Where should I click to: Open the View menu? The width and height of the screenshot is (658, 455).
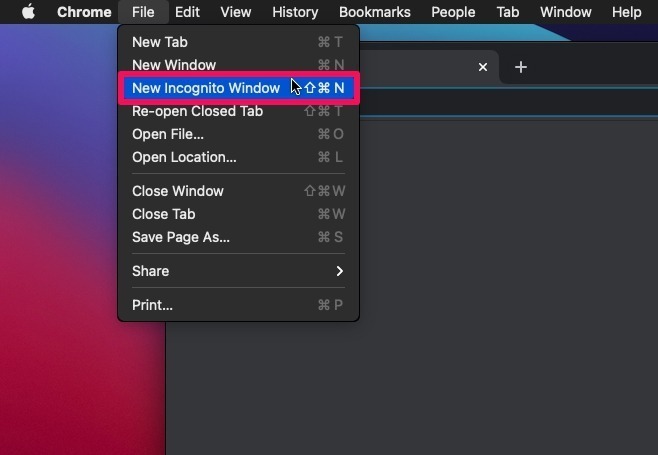236,12
